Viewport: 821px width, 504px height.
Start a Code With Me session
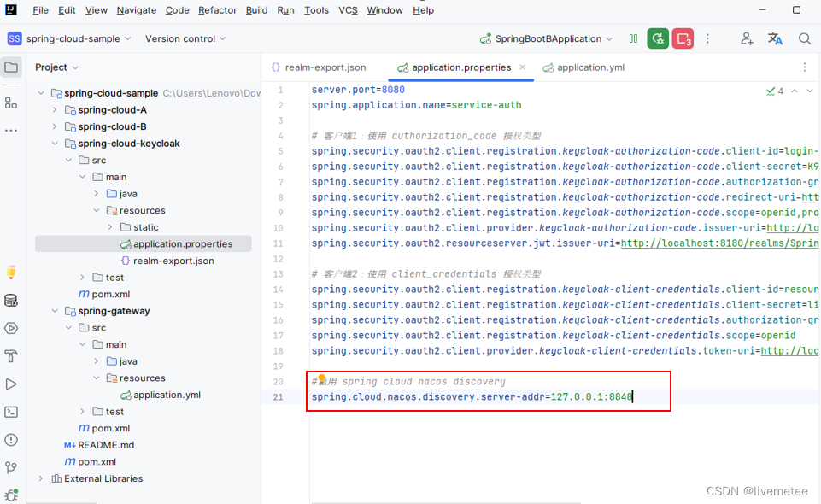click(747, 38)
